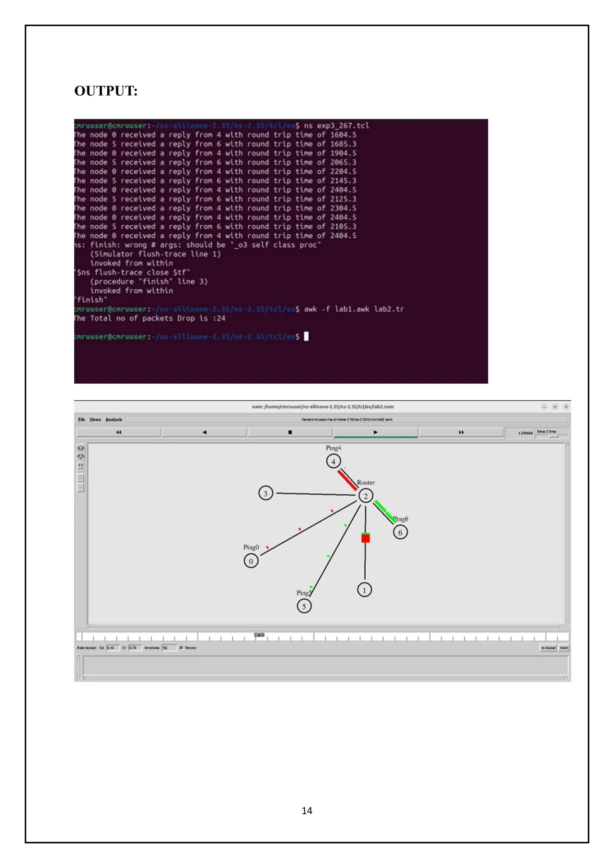Click the Ping0 label
This screenshot has height=868, width=614.
click(x=251, y=547)
